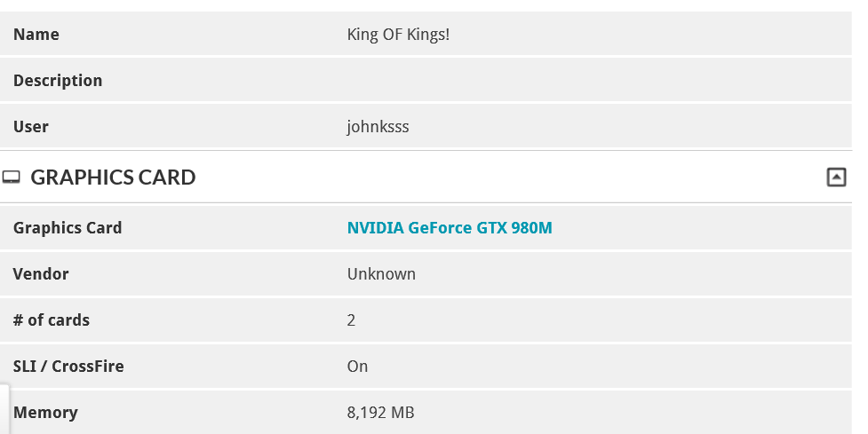Click the monitor icon beside GRAPHICS CARD
This screenshot has height=434, width=868.
pyautogui.click(x=11, y=178)
